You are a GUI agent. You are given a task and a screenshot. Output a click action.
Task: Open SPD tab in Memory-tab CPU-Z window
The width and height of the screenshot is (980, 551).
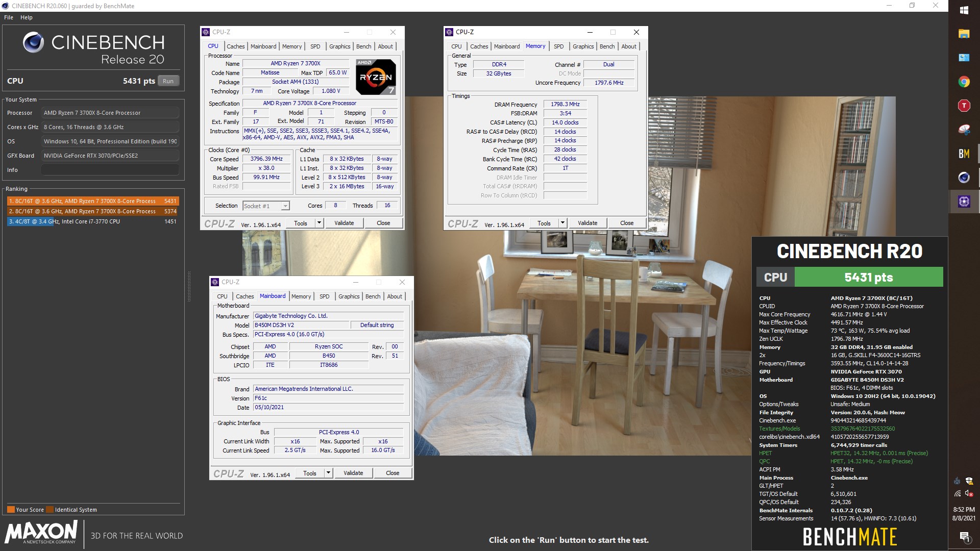[559, 46]
